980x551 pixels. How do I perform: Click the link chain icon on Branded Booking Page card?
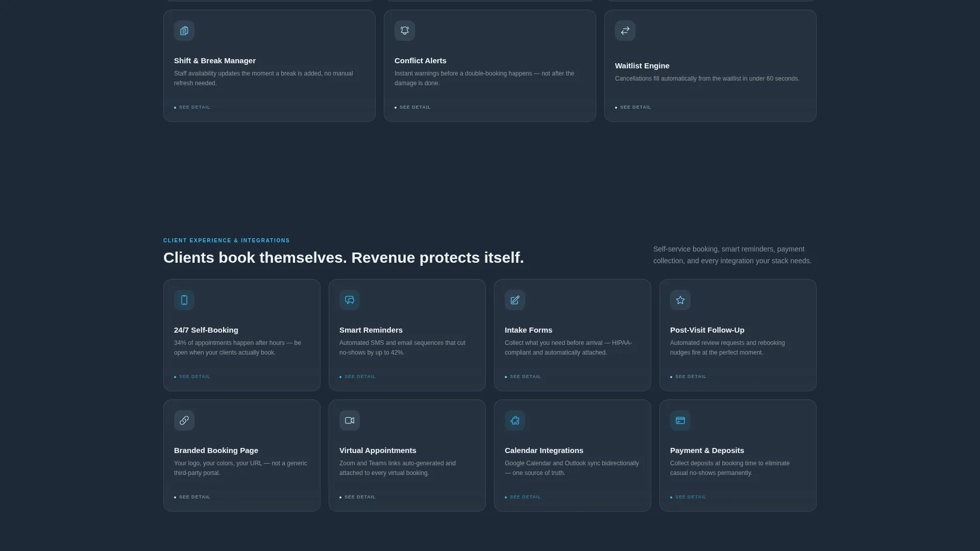[184, 420]
